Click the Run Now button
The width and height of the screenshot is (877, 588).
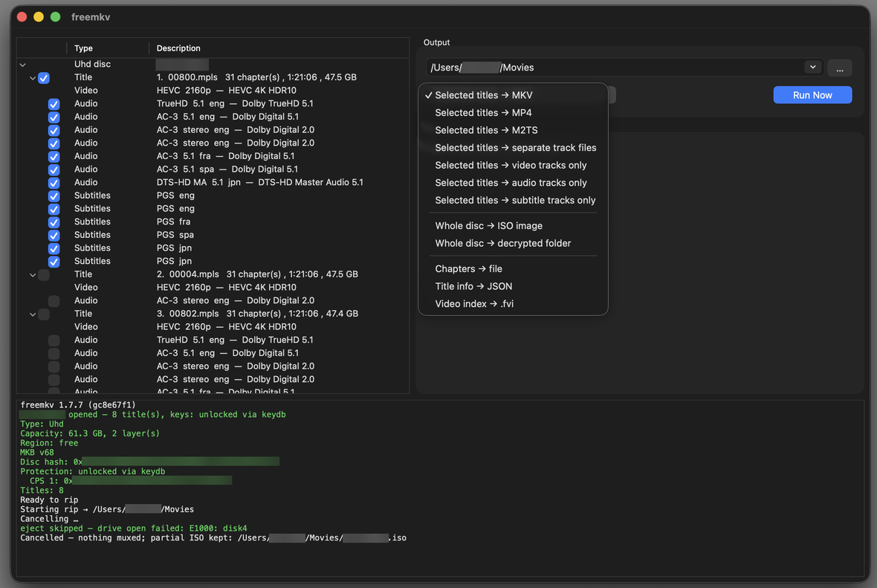pyautogui.click(x=812, y=95)
